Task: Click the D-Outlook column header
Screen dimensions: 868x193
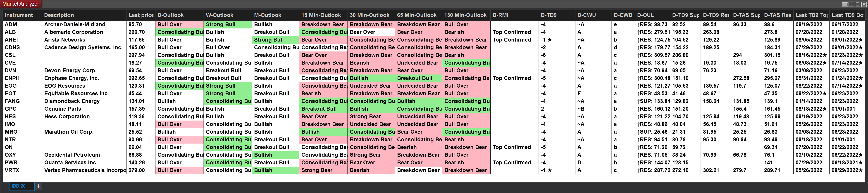Action: click(x=179, y=15)
